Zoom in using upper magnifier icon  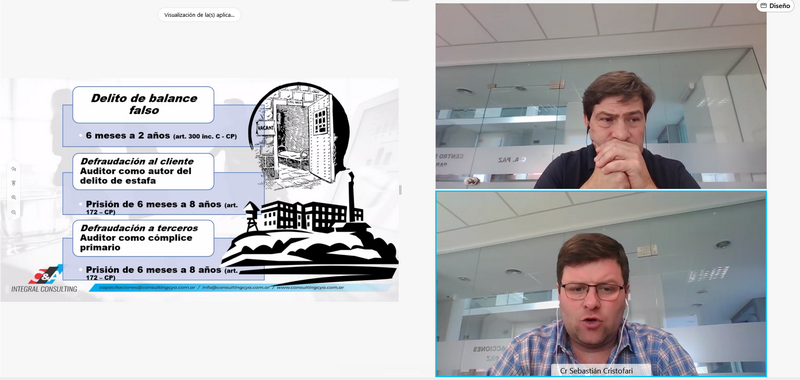click(x=14, y=197)
